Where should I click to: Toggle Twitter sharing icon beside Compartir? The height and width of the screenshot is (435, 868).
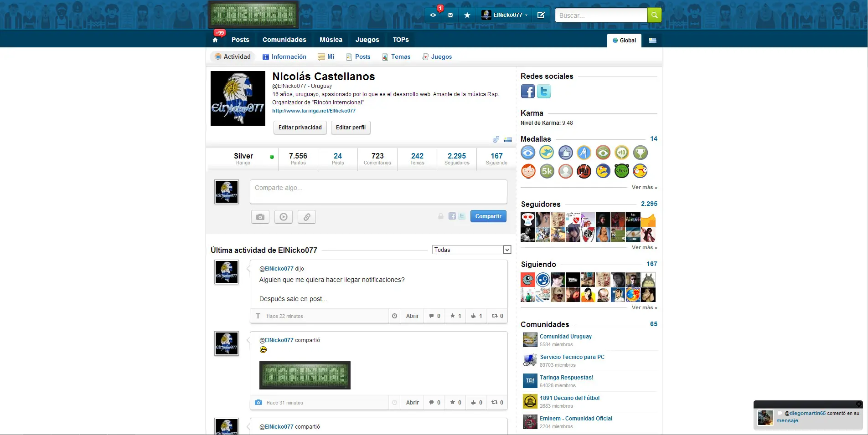(462, 216)
